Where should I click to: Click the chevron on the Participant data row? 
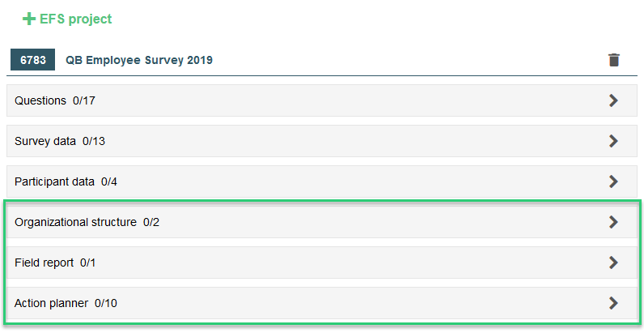pyautogui.click(x=613, y=181)
